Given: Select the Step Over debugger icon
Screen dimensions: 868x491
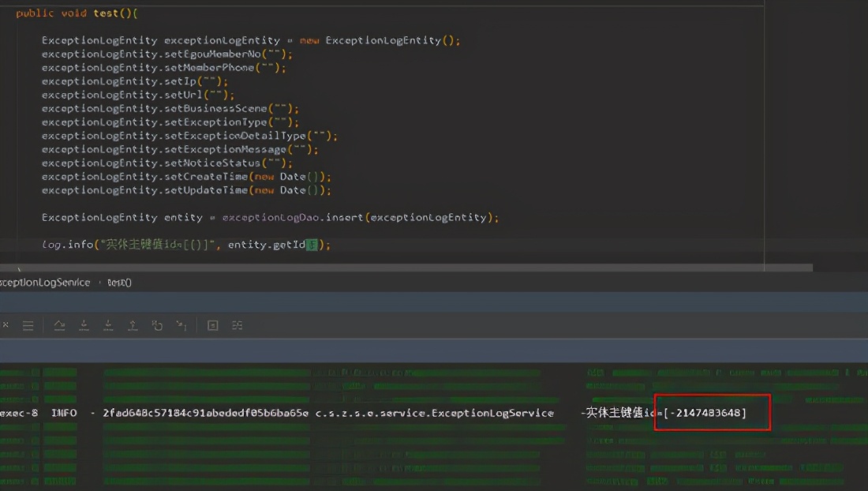Looking at the screenshot, I should 58,324.
